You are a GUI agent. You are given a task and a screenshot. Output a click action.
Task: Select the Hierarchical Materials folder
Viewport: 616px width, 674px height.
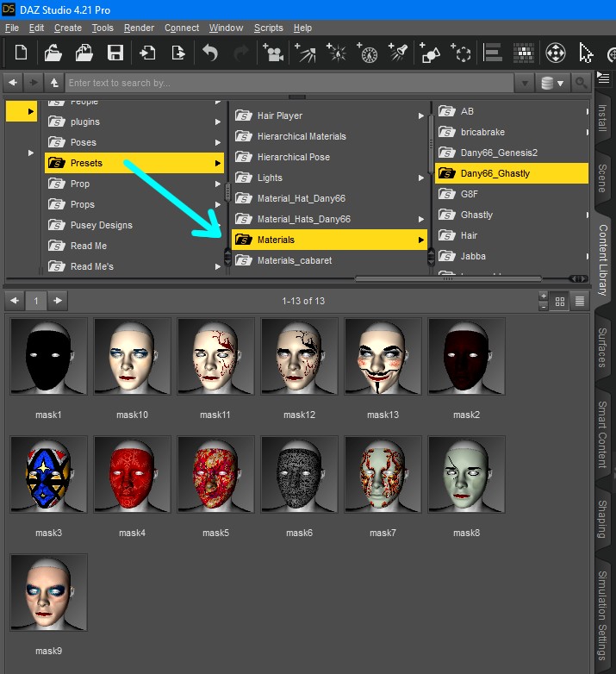[329, 137]
